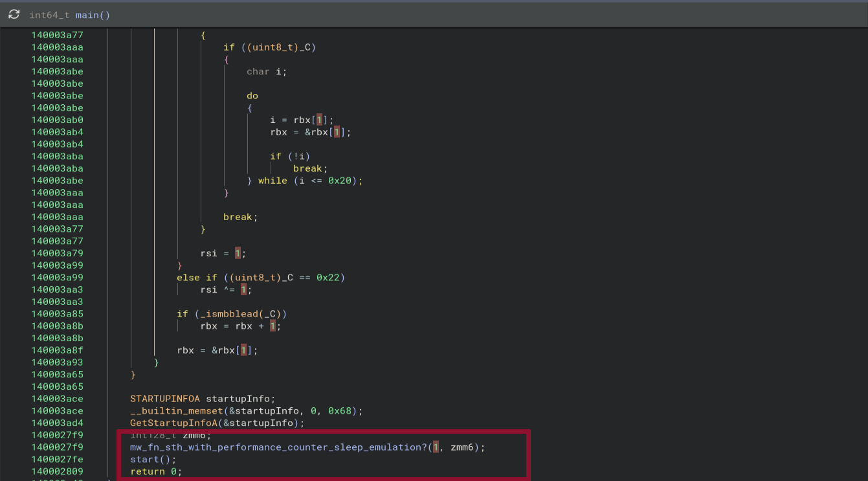Click address 140003a79
The width and height of the screenshot is (868, 481).
click(57, 253)
